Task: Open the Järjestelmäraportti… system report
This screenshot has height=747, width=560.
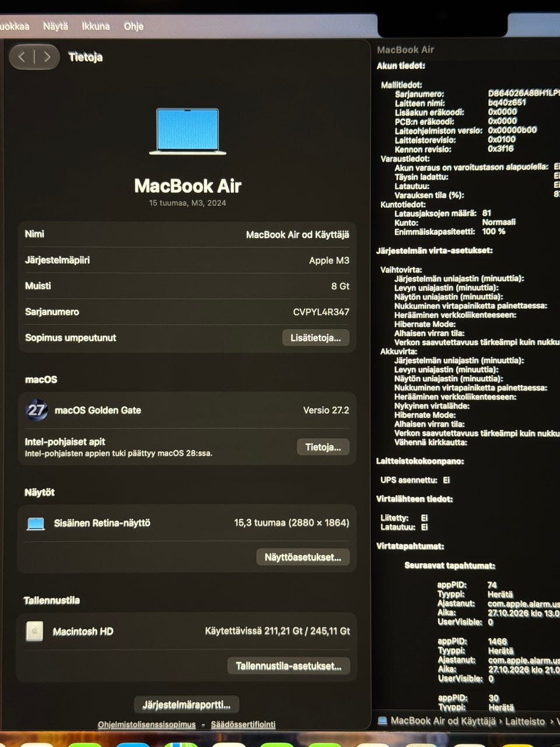Action: click(187, 705)
